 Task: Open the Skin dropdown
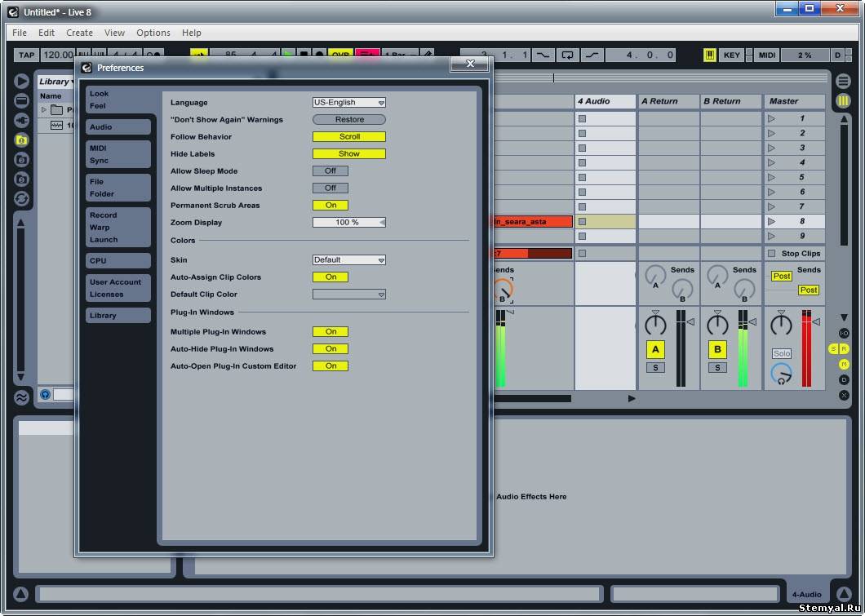(349, 259)
